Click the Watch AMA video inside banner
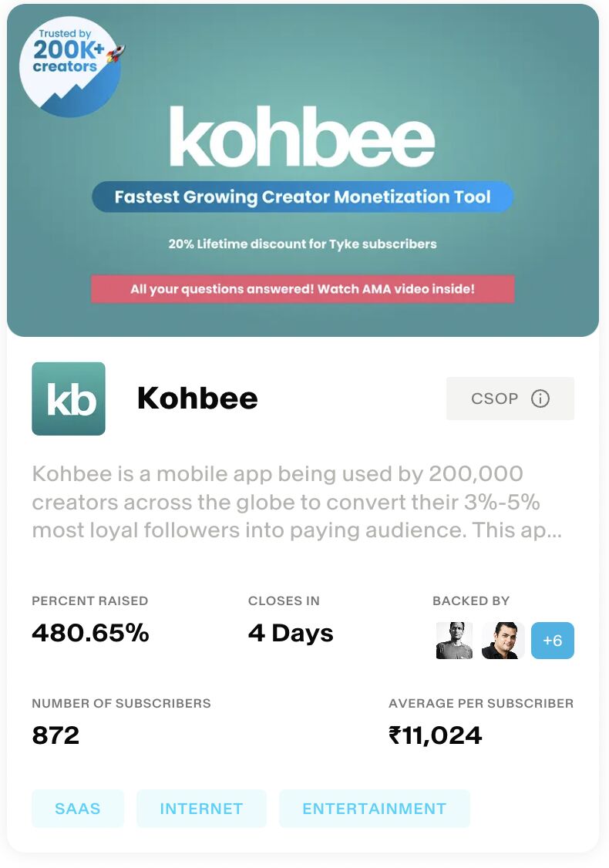609x868 pixels. [302, 289]
